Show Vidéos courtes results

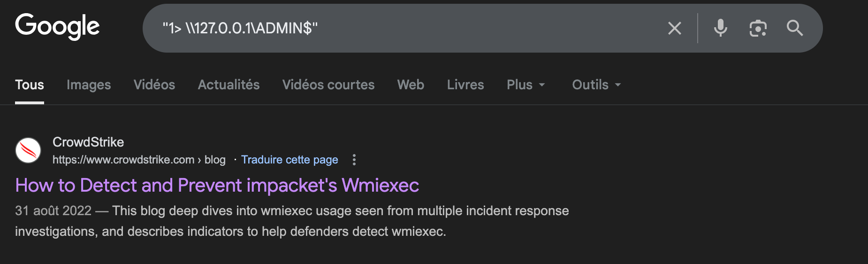point(328,85)
